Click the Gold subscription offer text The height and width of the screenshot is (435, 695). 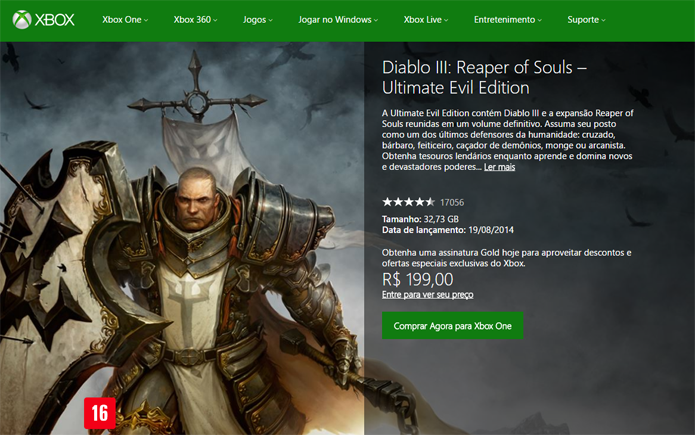(x=507, y=258)
